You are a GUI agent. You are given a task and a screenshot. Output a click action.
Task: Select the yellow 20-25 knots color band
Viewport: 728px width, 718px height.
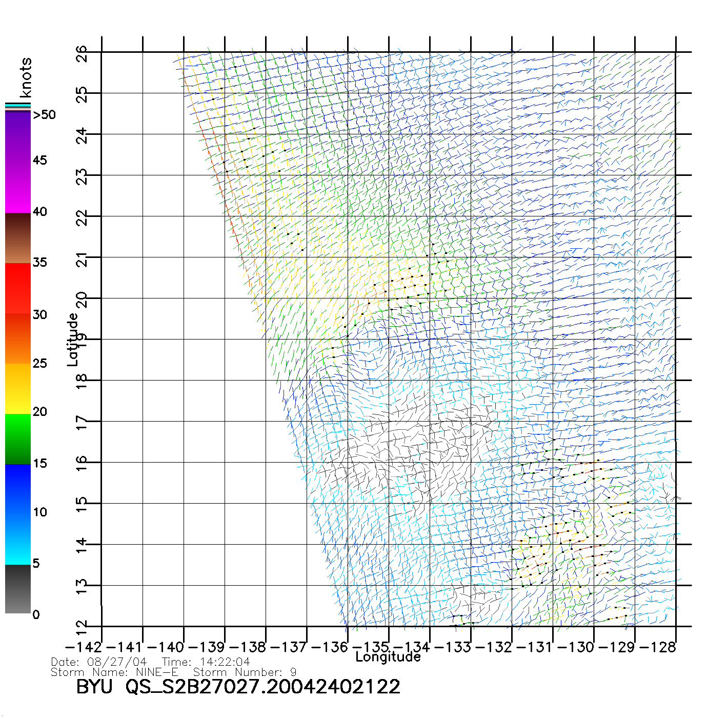coord(18,388)
